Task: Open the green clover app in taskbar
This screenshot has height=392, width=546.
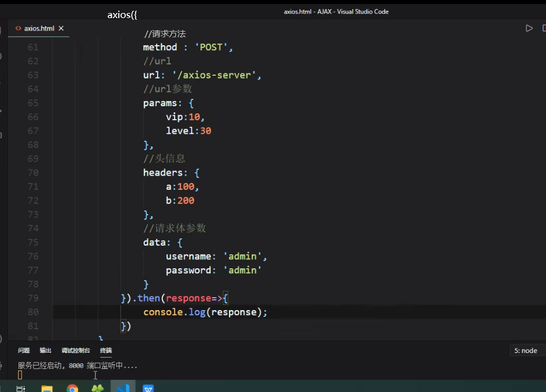Action: [x=97, y=388]
